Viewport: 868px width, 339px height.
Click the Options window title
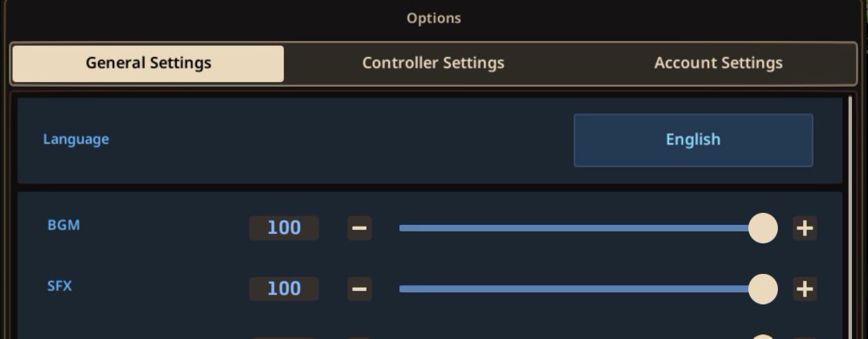(433, 18)
